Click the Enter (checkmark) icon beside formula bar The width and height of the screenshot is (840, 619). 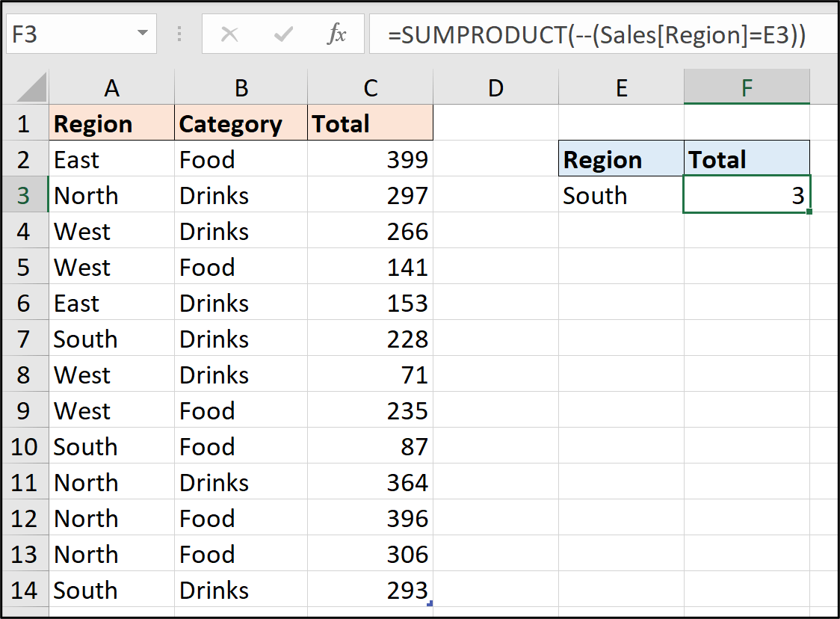coord(282,34)
